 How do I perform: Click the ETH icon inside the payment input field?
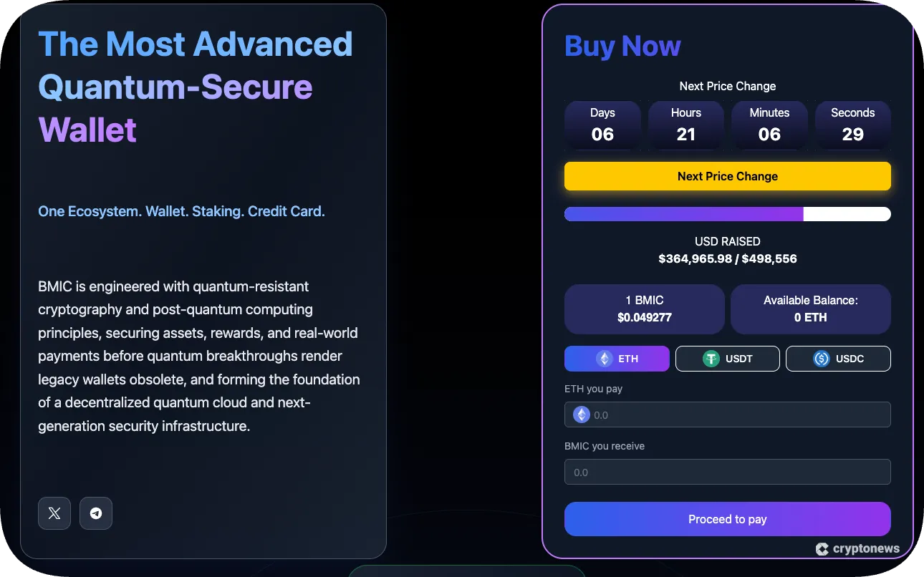582,414
